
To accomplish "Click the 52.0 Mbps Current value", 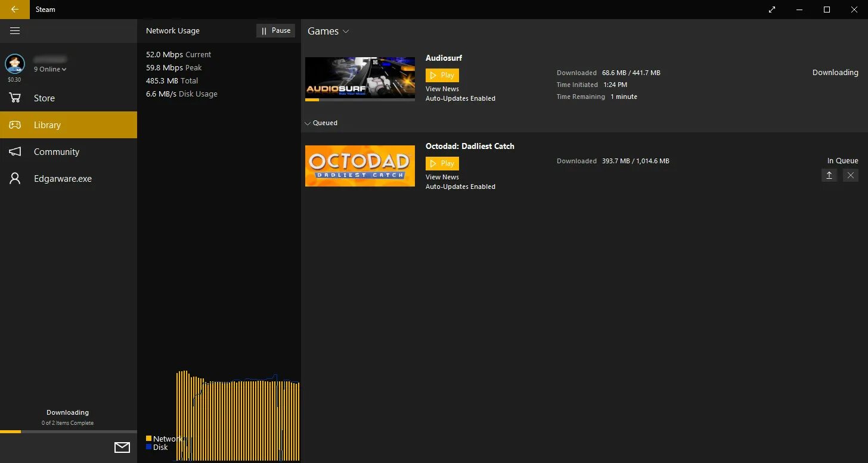I will pos(178,55).
